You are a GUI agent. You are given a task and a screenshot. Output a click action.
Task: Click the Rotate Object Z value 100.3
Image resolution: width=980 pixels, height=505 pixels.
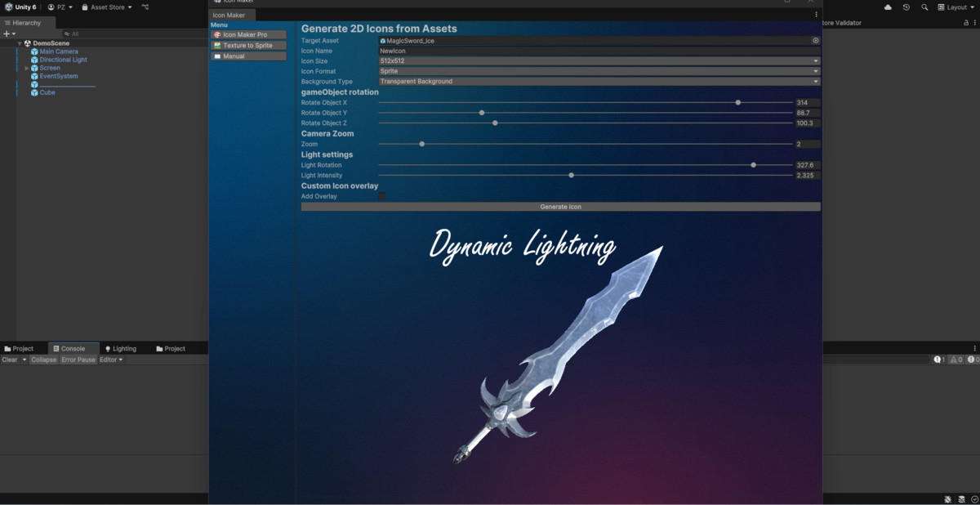point(808,123)
